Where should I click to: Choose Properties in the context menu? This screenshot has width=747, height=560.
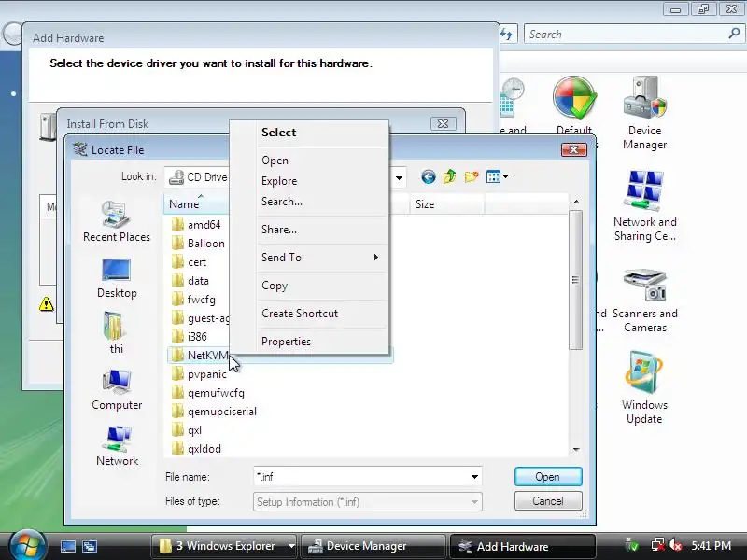[x=286, y=342]
